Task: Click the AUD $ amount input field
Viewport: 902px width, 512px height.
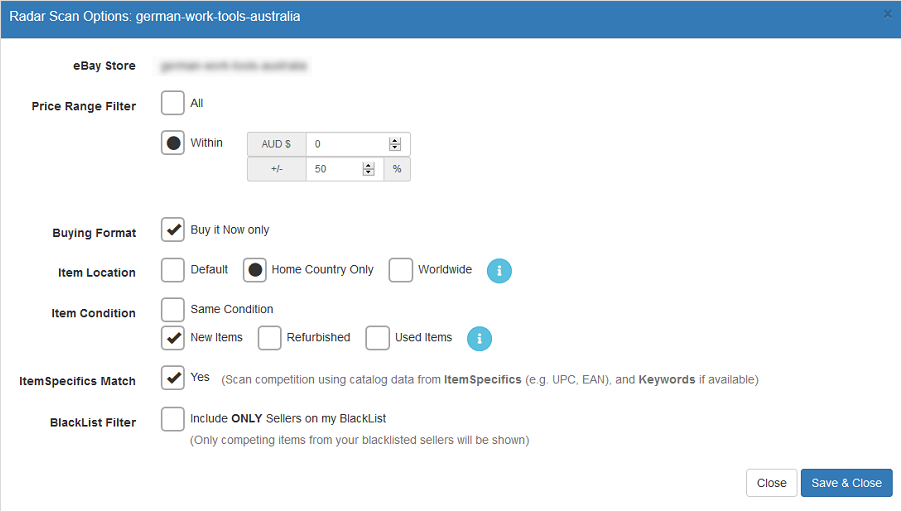Action: [346, 144]
